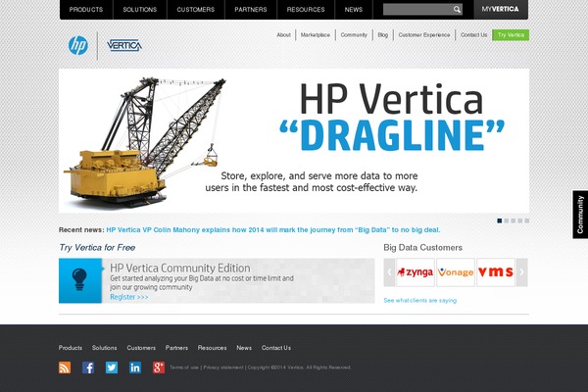The height and width of the screenshot is (392, 588).
Task: Show next customer logos with right arrow
Action: click(x=522, y=272)
